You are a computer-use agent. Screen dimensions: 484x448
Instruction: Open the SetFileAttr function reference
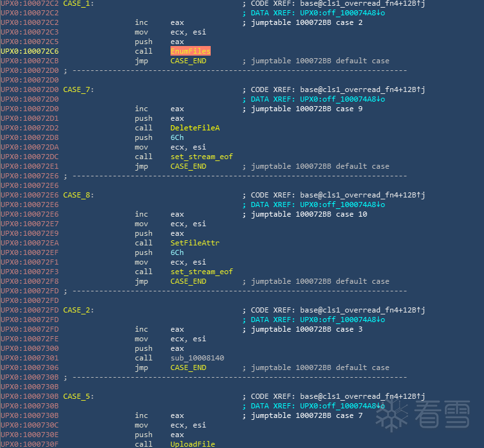[195, 243]
